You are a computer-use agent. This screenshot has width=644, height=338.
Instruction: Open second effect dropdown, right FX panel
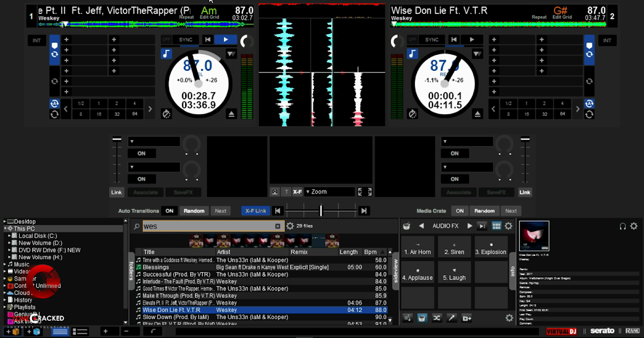[x=467, y=167]
